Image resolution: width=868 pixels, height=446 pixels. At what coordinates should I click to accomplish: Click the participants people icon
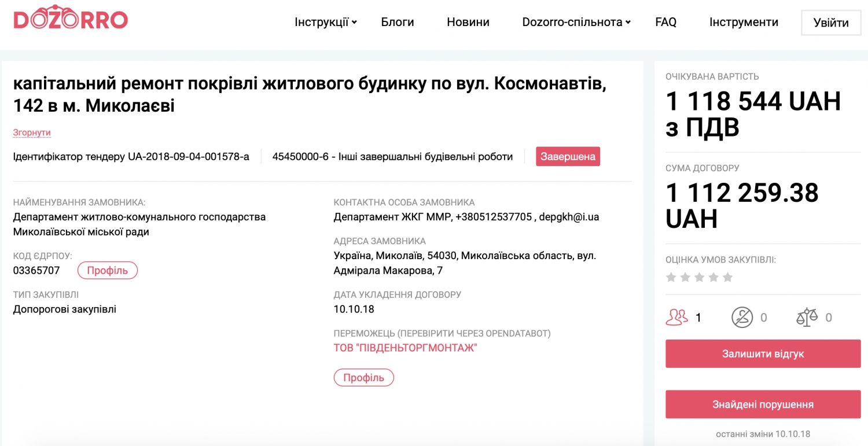pos(677,317)
